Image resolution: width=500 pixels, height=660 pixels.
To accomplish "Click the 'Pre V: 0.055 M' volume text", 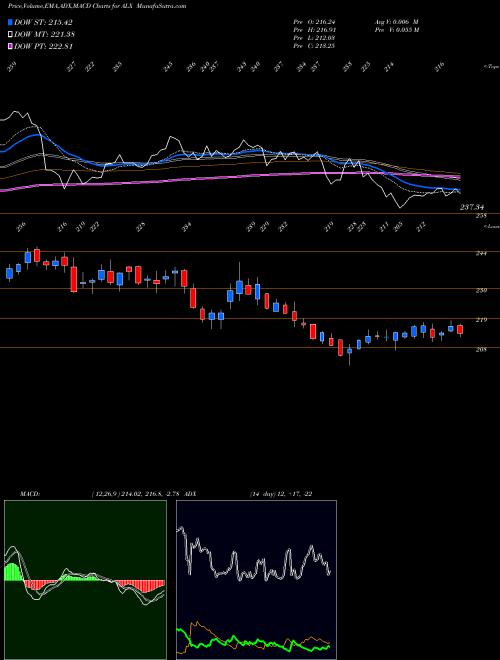I will coord(396,30).
